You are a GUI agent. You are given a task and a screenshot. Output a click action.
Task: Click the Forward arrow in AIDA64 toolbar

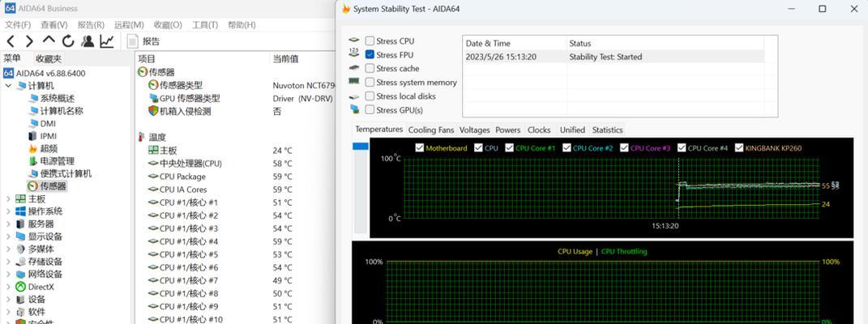(x=29, y=41)
